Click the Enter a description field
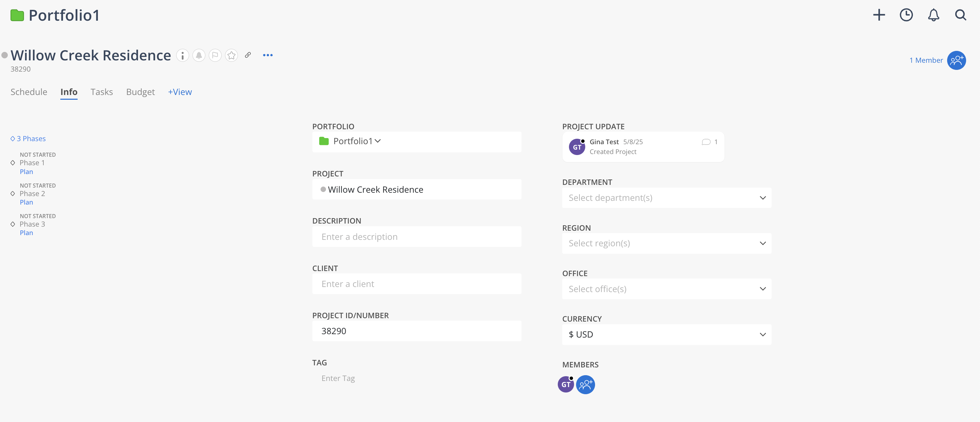This screenshot has height=422, width=980. pos(416,236)
